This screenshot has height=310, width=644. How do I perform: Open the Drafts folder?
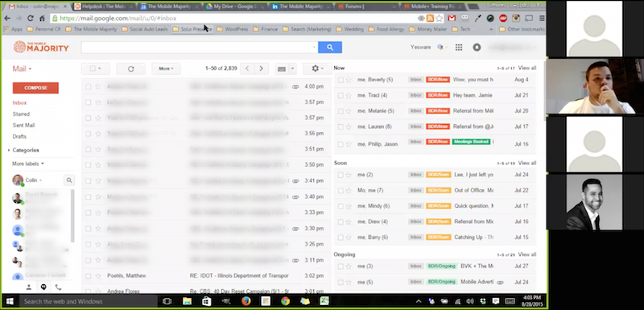pos(19,136)
